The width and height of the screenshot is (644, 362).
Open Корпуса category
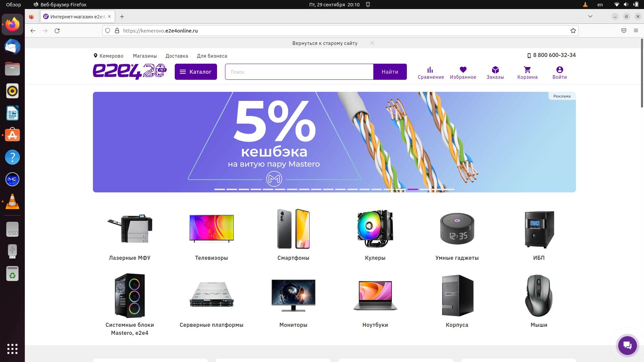pyautogui.click(x=457, y=301)
